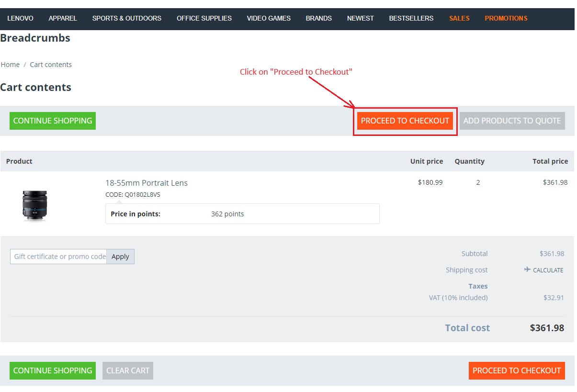The height and width of the screenshot is (392, 577).
Task: Click the airplane shipping icon
Action: (x=527, y=269)
